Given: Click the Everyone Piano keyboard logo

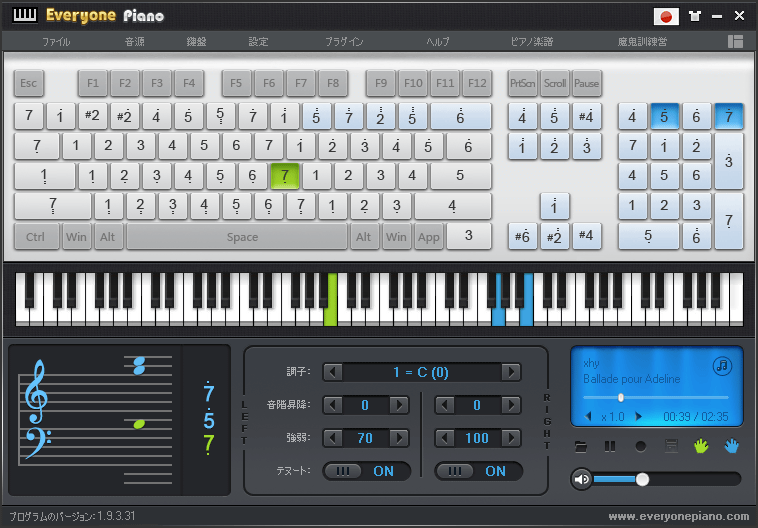Looking at the screenshot, I should coord(25,15).
